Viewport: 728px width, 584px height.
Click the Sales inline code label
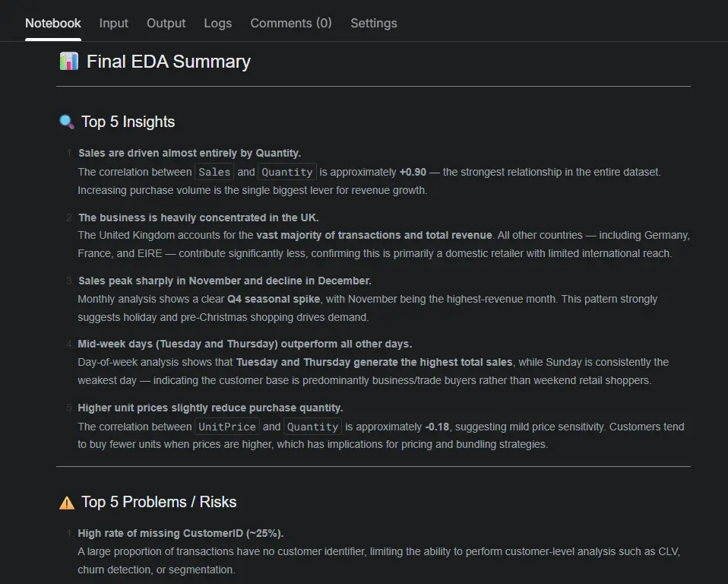[214, 172]
